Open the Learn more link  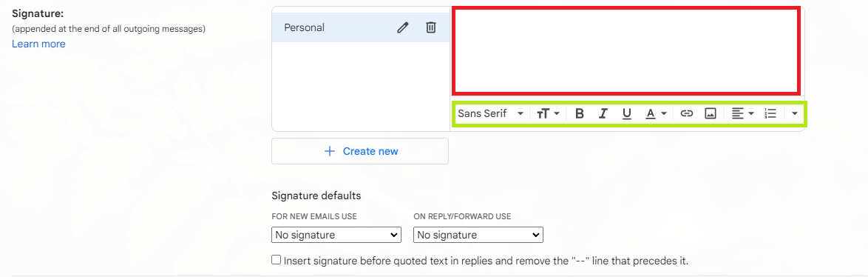coord(38,44)
